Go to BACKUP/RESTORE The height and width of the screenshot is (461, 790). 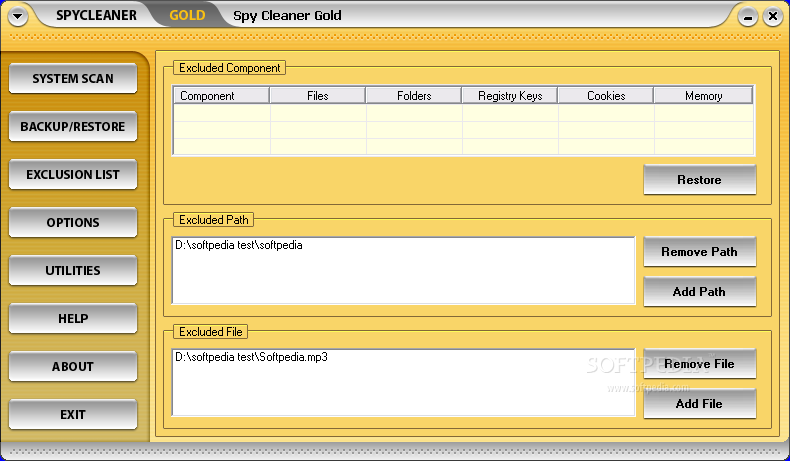[x=73, y=126]
